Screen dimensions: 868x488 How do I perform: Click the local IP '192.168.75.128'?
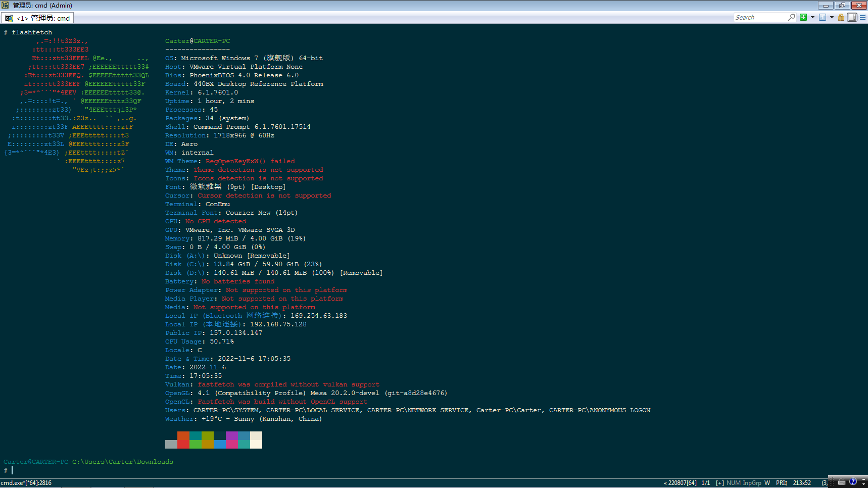point(278,324)
